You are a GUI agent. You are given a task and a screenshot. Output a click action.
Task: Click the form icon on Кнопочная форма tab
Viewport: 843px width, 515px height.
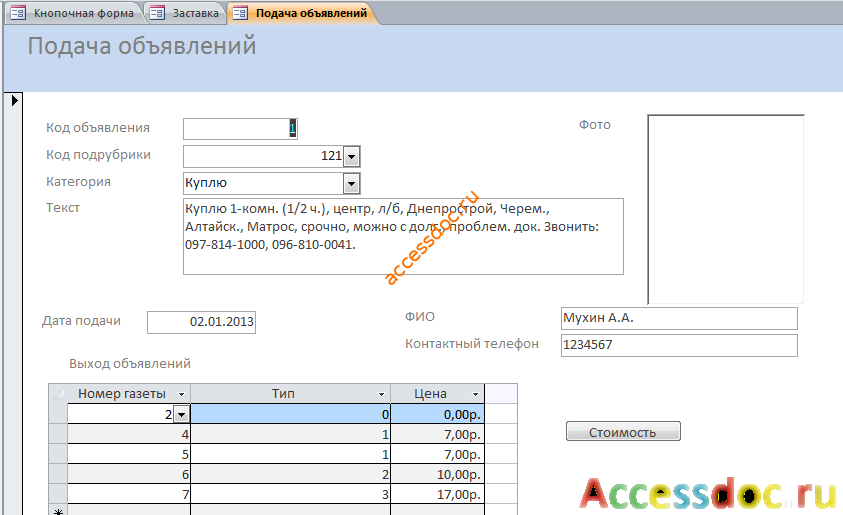(18, 13)
